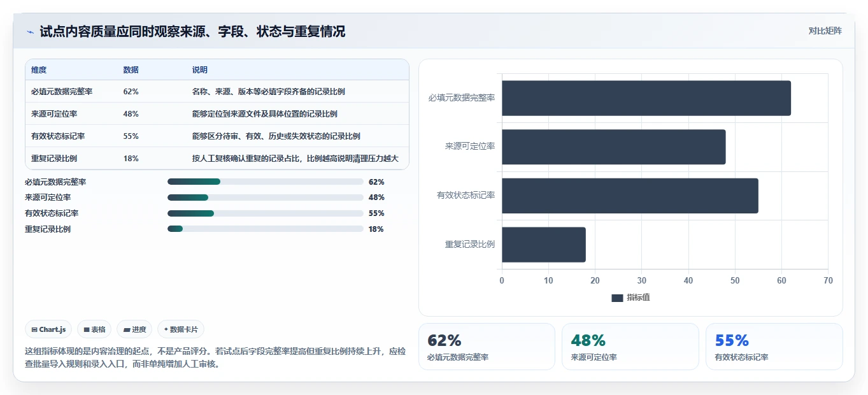Click chart y-axis label 重复记录比例

pos(470,245)
